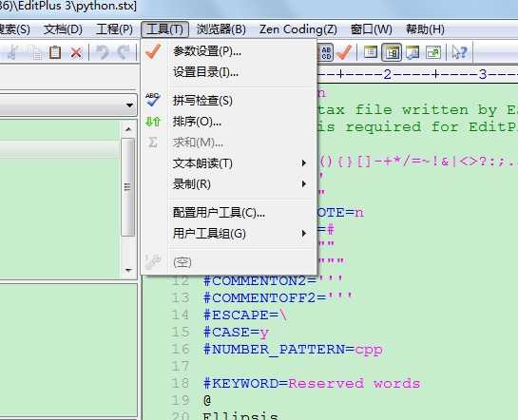The image size is (518, 420).
Task: Click the Full screen toolbar icon
Action: click(x=433, y=52)
